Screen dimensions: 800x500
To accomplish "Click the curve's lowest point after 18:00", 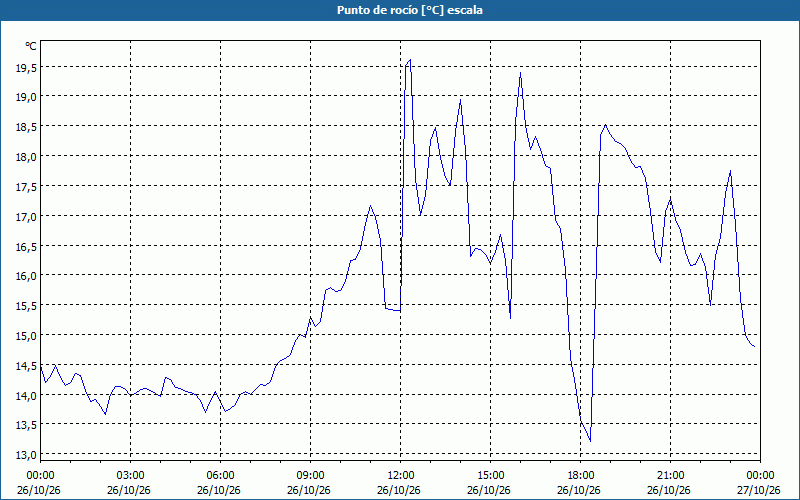I will pos(590,441).
